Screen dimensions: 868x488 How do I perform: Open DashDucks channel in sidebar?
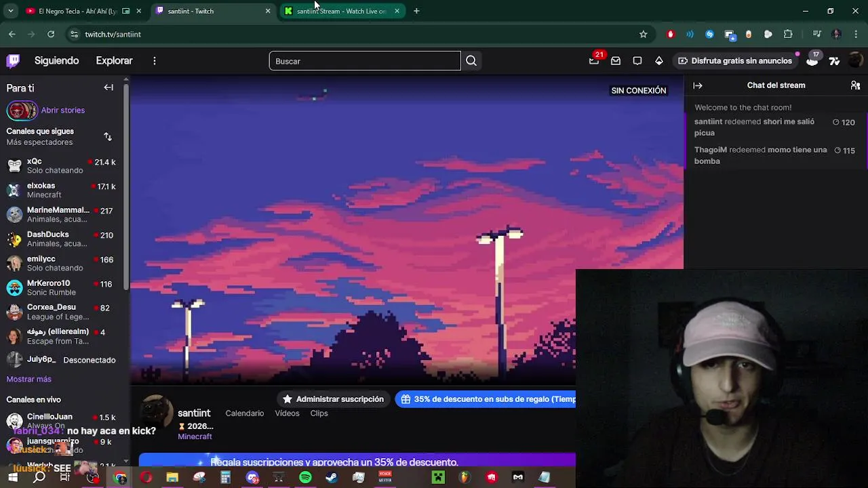[61, 239]
